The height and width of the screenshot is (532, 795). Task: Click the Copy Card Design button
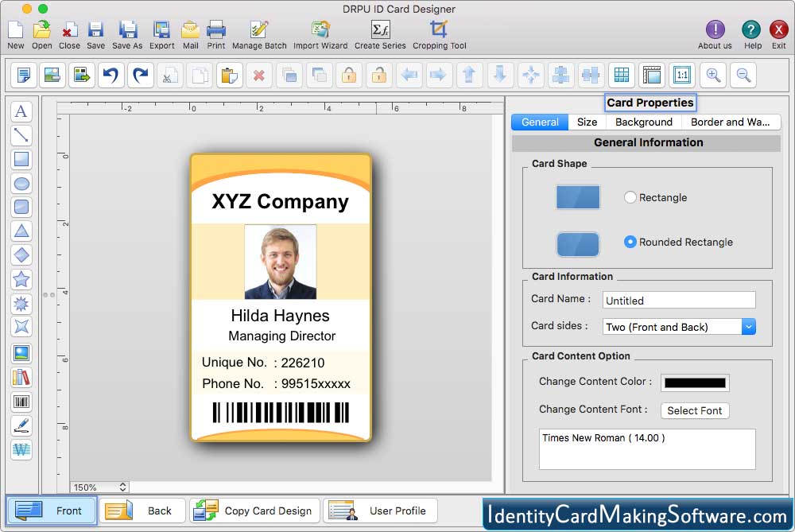[x=255, y=511]
